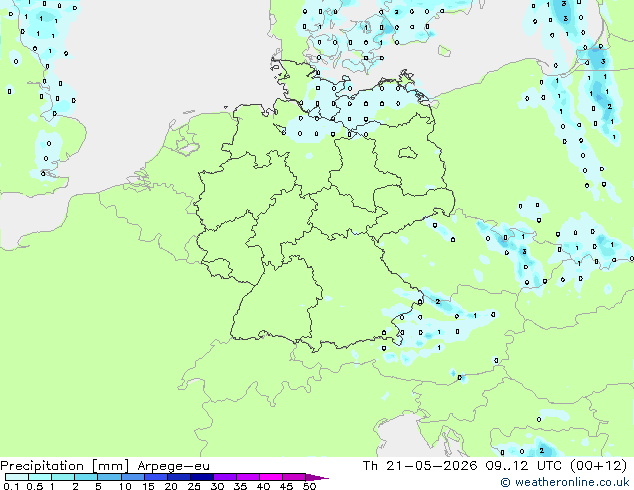The width and height of the screenshot is (634, 490).
Task: Pick the legend swatch between 30 and 35
Action: pos(225,477)
